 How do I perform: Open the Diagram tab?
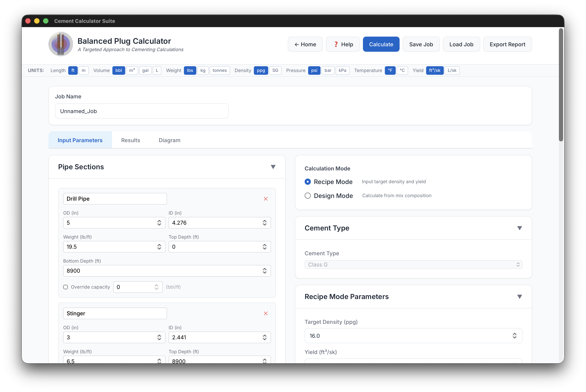click(x=169, y=140)
